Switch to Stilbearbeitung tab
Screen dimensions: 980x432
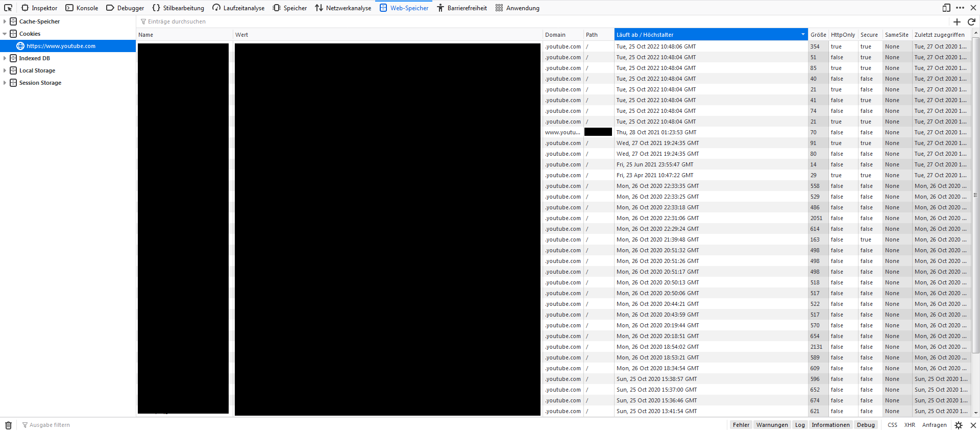coord(178,8)
